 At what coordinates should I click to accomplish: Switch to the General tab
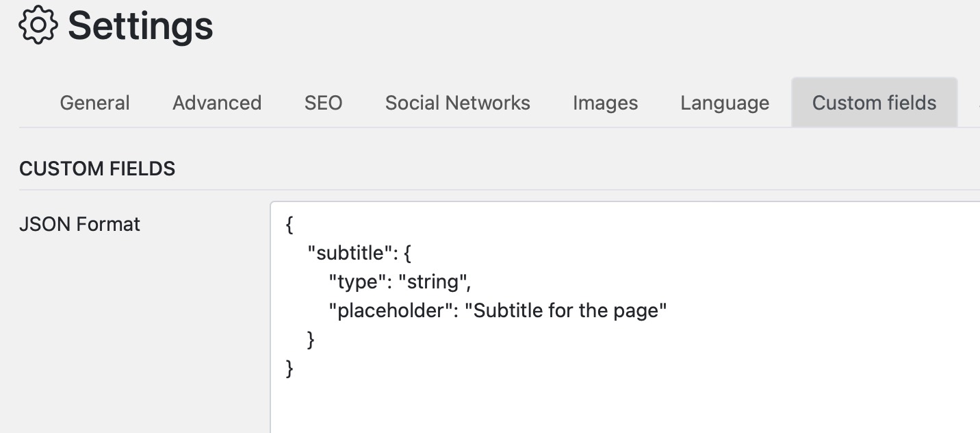click(x=94, y=103)
